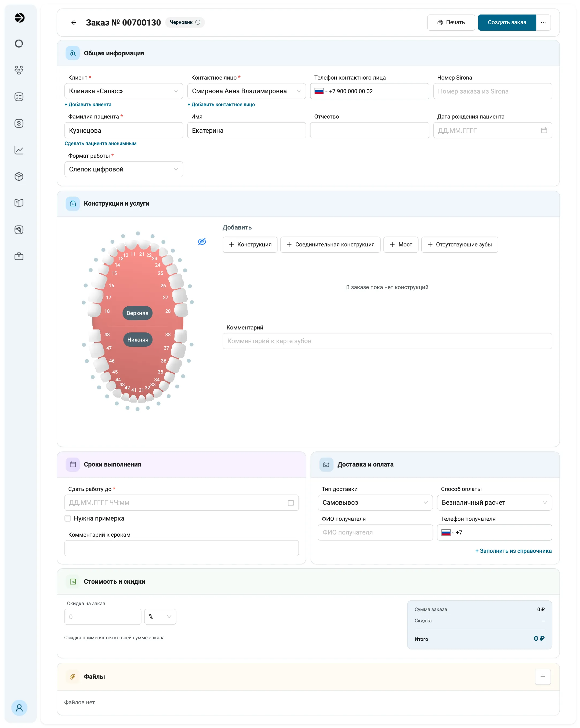
Task: Open the circular dashboard sidebar icon
Action: (x=19, y=44)
